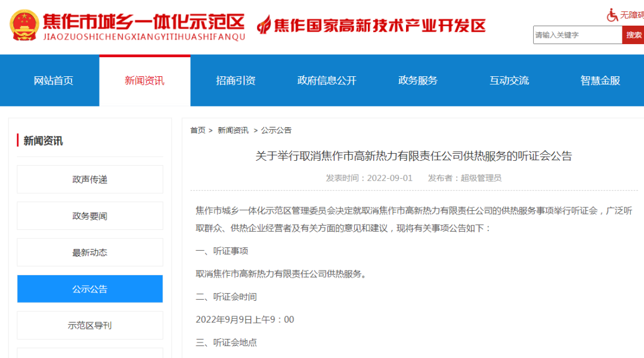The width and height of the screenshot is (644, 358).
Task: Click the wheelchair accessibility icon
Action: tap(612, 15)
